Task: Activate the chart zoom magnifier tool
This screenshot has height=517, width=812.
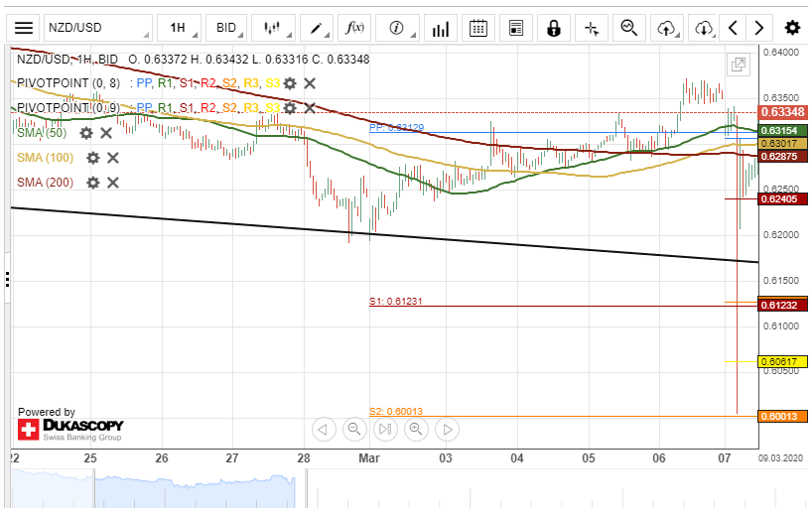Action: (x=629, y=28)
